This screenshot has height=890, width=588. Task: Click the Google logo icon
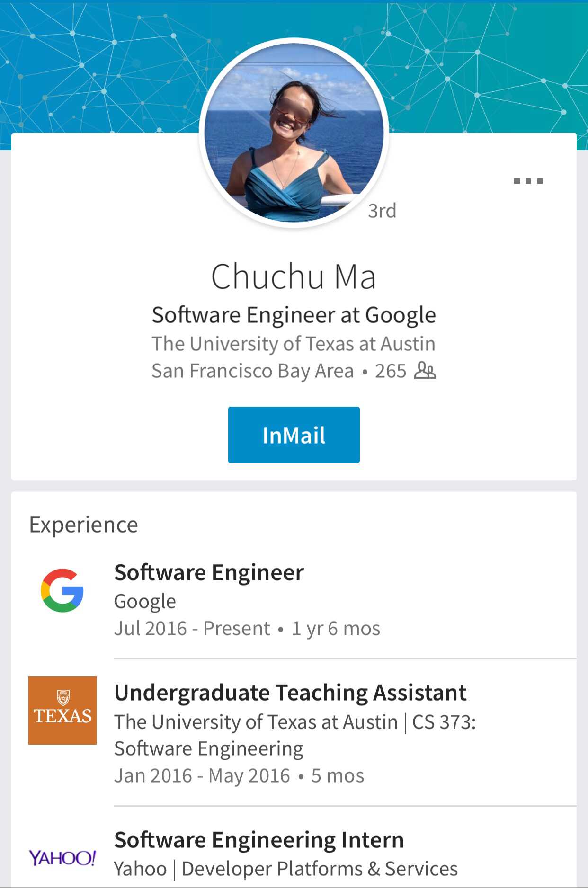62,590
